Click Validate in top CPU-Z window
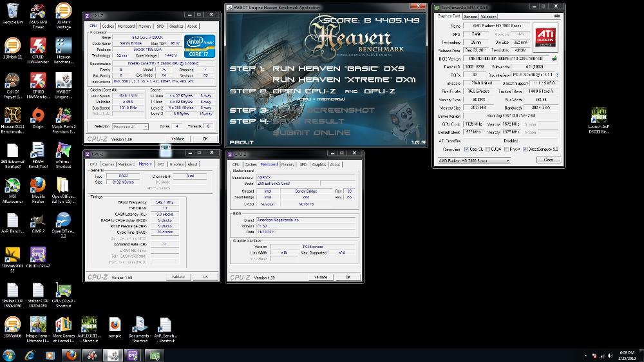Image resolution: width=644 pixels, height=362 pixels. click(x=178, y=139)
